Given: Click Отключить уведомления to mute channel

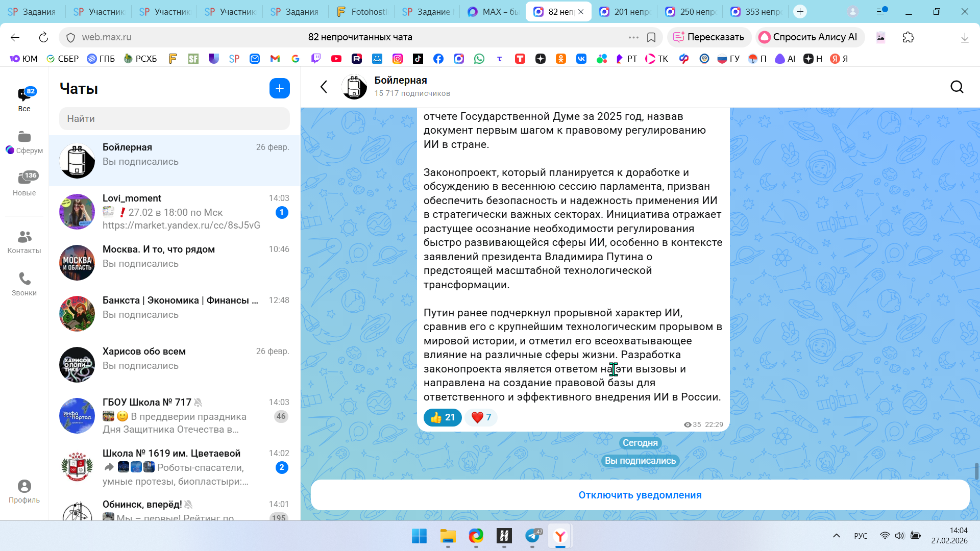Looking at the screenshot, I should click(x=640, y=495).
